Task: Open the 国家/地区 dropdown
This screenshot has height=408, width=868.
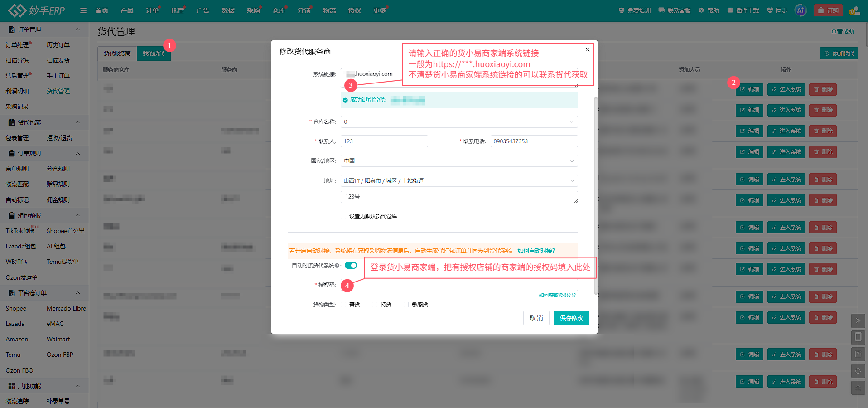Action: click(459, 161)
